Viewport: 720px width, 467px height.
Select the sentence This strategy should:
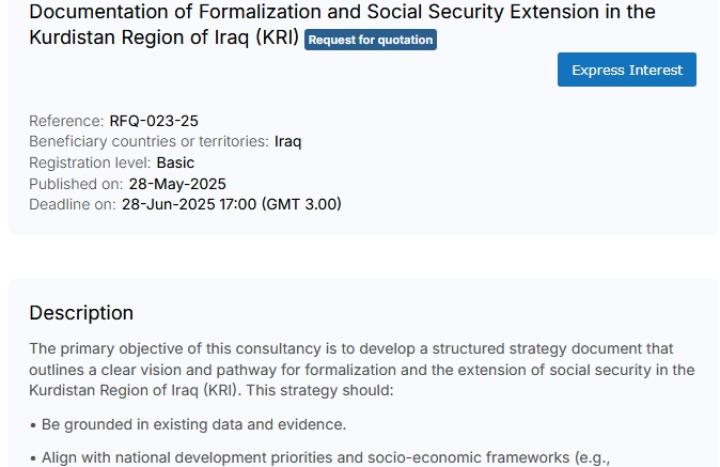point(320,390)
